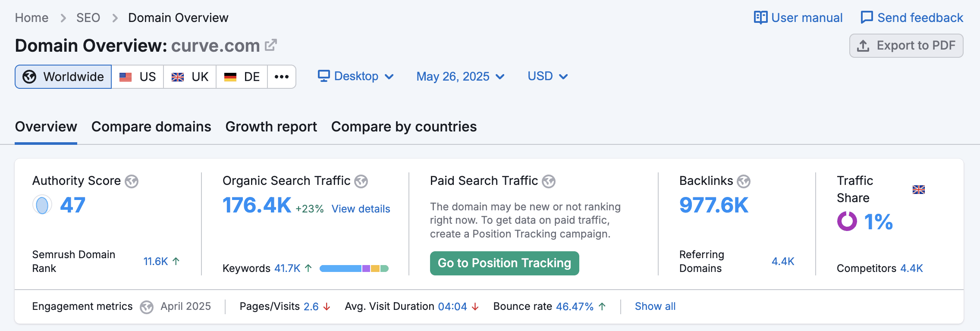Click globe icon next to Engagement metrics
Screen dimensions: 980x331
(147, 307)
